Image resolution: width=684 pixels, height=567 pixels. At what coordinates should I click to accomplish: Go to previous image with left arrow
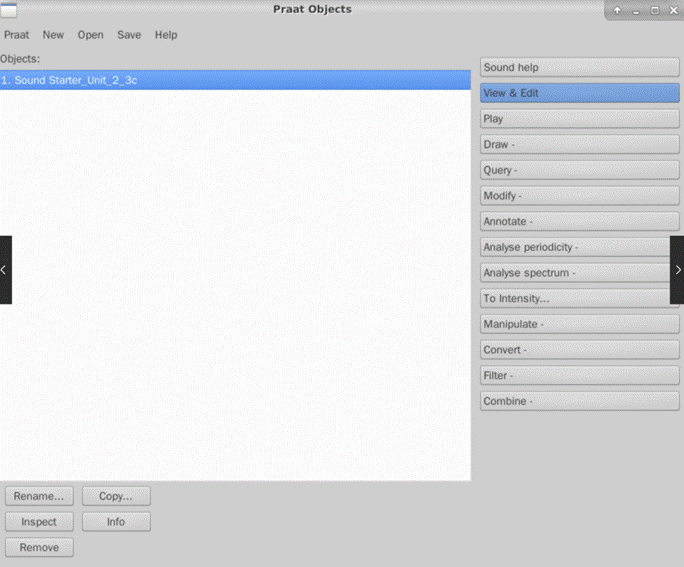pos(5,270)
